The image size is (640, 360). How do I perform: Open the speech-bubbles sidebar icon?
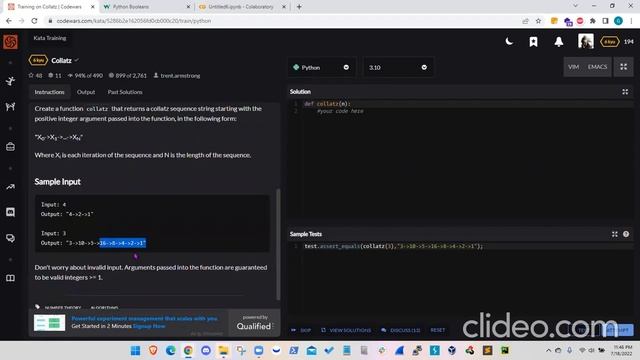(x=10, y=238)
